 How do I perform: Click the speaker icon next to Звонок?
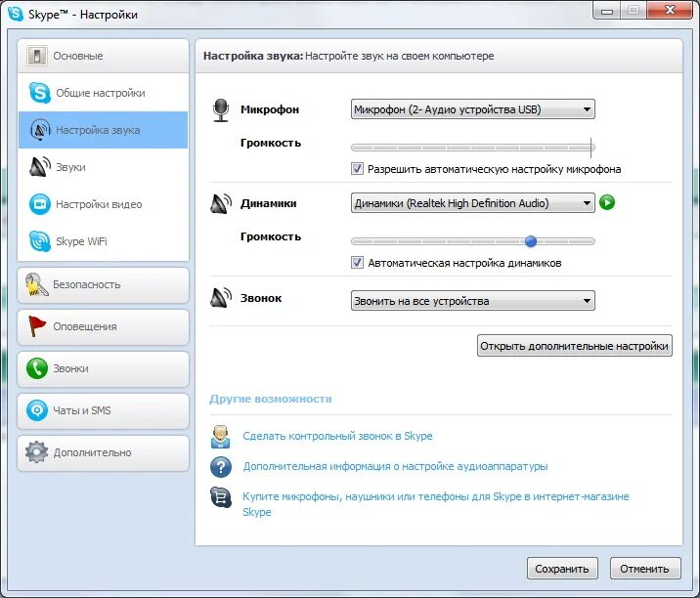pyautogui.click(x=221, y=298)
